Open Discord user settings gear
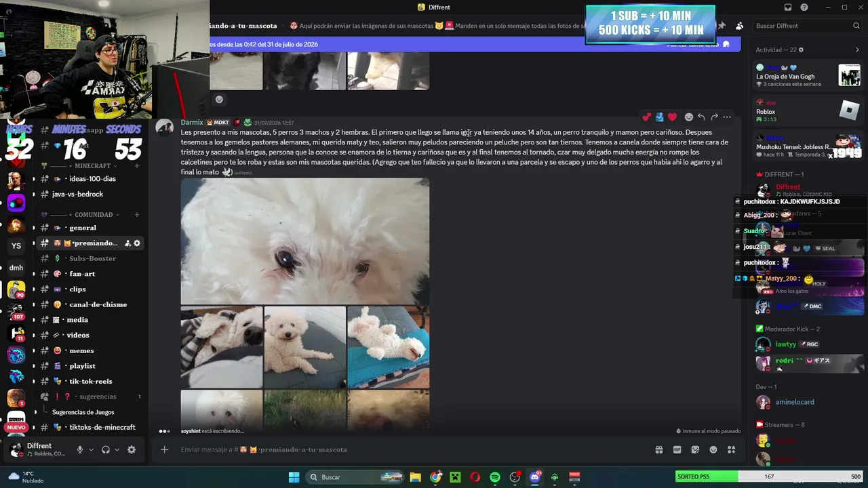This screenshot has width=868, height=488. point(132,449)
